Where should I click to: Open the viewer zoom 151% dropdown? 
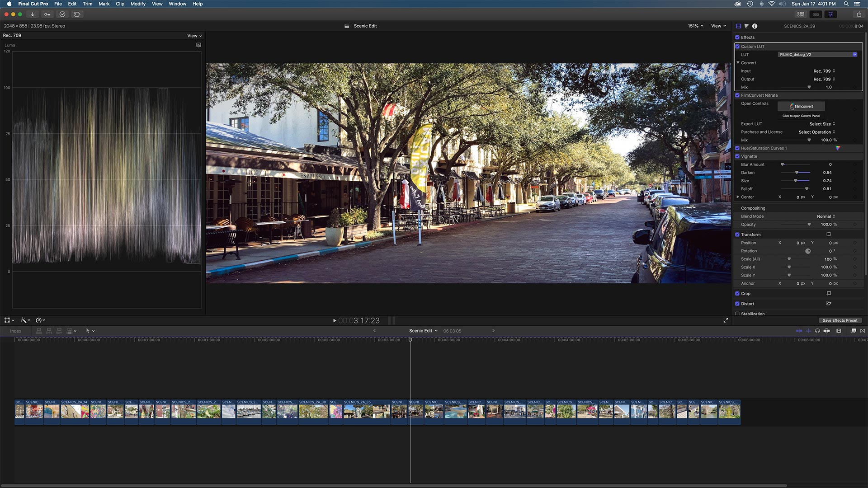click(695, 26)
